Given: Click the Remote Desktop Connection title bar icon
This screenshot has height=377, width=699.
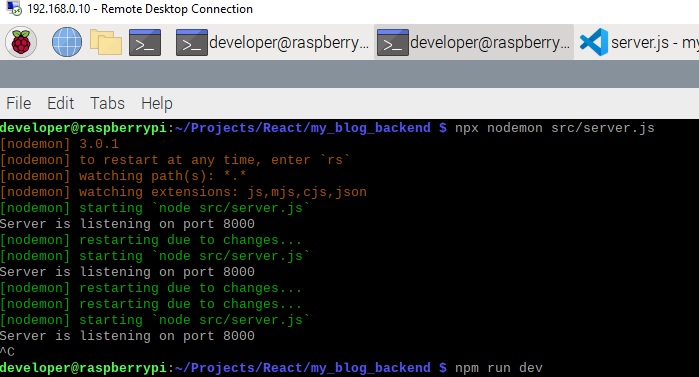Looking at the screenshot, I should click(x=14, y=8).
